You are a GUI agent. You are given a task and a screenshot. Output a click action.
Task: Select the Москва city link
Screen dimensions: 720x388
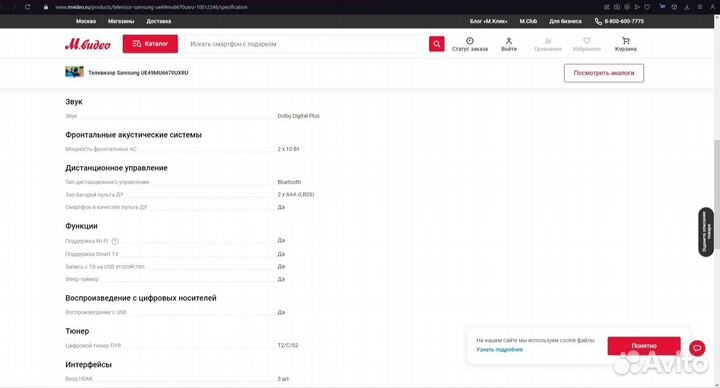(x=86, y=21)
